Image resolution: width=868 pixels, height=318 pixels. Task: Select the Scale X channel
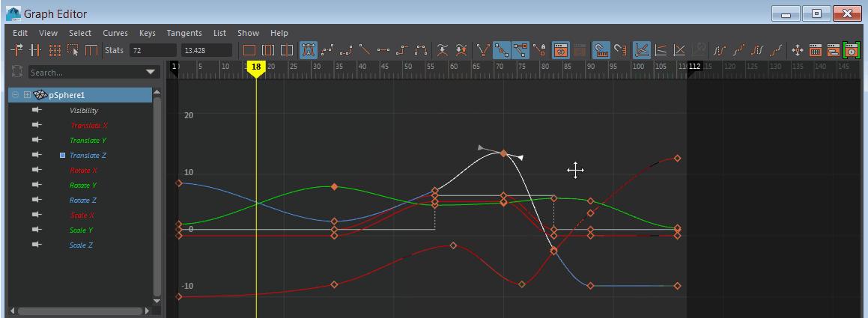(82, 215)
